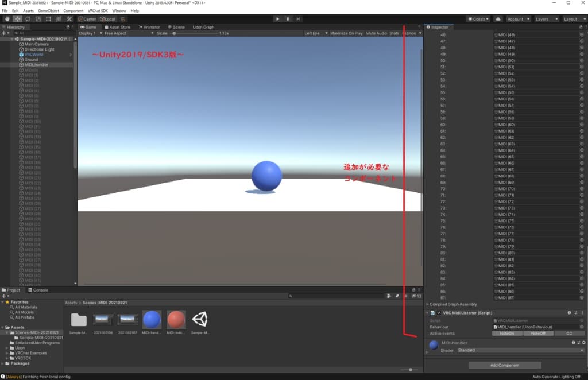
Task: Select the Rect Transform tool
Action: click(x=48, y=19)
